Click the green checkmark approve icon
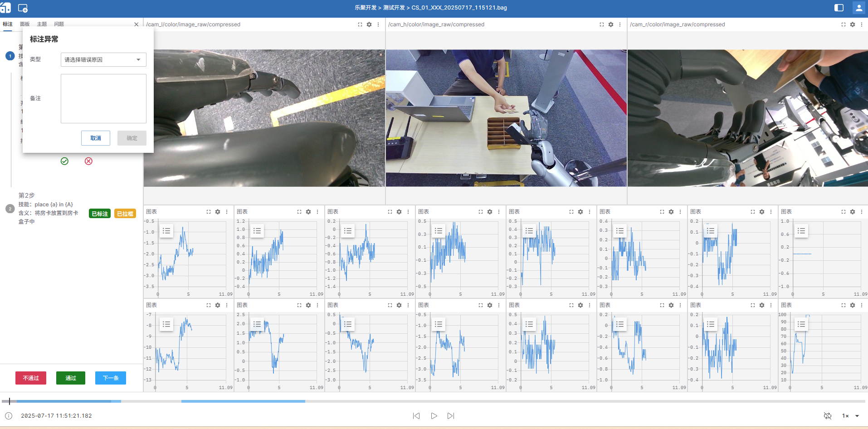 coord(64,161)
